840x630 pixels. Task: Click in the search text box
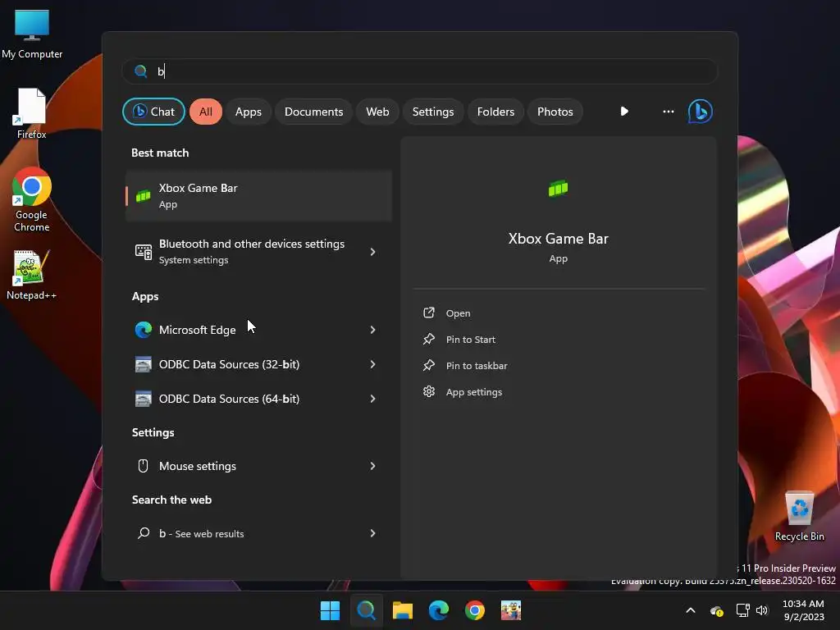click(420, 71)
